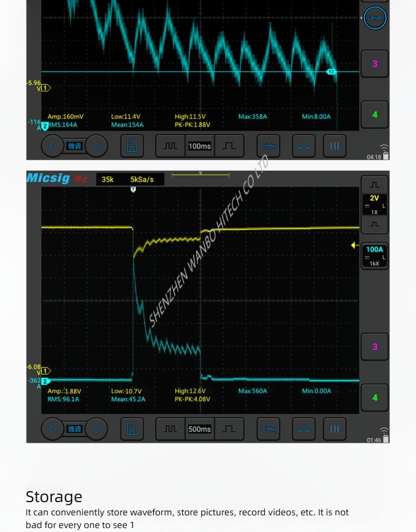
Task: Tap the car icon on 500ms scope
Action: click(x=303, y=429)
